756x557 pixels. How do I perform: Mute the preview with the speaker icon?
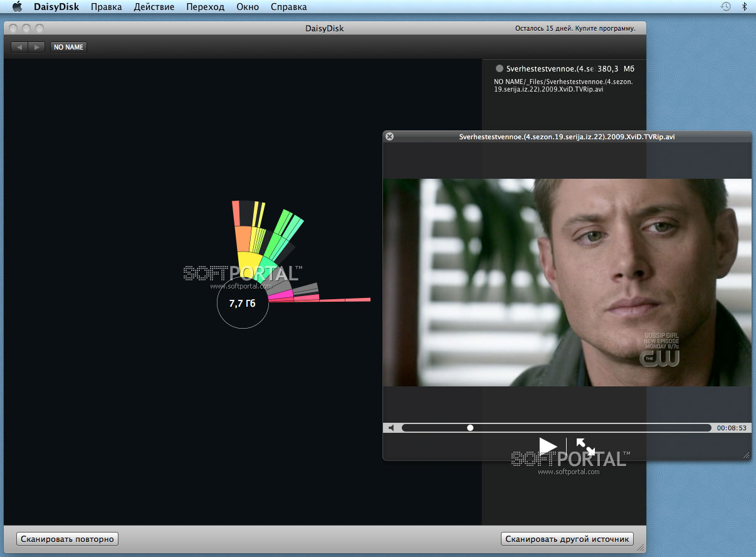pyautogui.click(x=391, y=428)
